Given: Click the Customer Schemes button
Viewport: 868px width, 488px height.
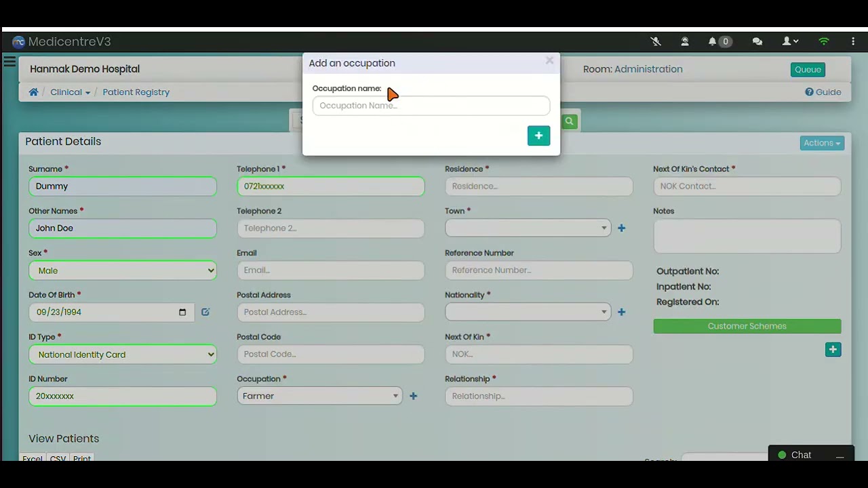Looking at the screenshot, I should pyautogui.click(x=747, y=327).
